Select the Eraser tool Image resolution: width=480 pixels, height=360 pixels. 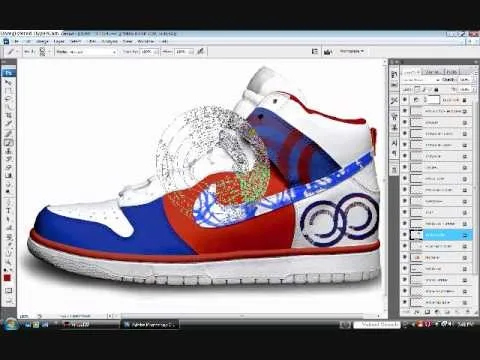[9, 167]
